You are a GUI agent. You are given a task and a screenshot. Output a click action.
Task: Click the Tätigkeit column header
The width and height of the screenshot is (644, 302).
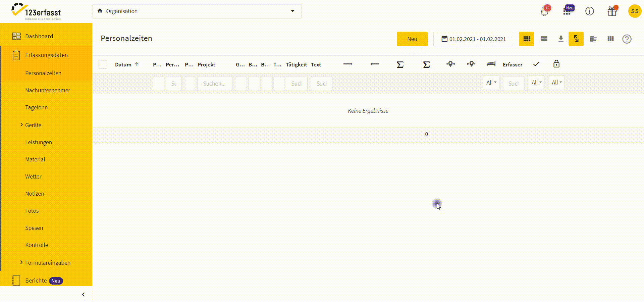click(x=296, y=64)
